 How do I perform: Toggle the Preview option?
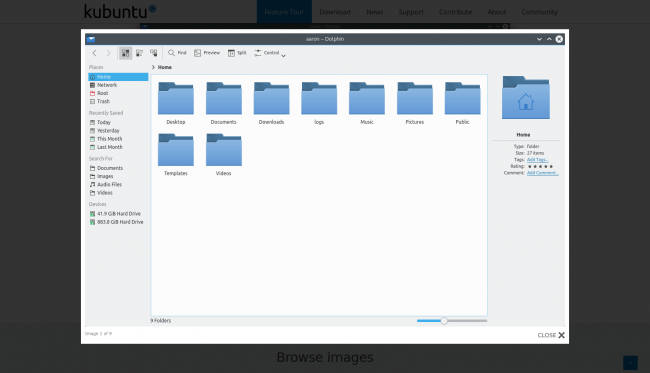pos(207,53)
